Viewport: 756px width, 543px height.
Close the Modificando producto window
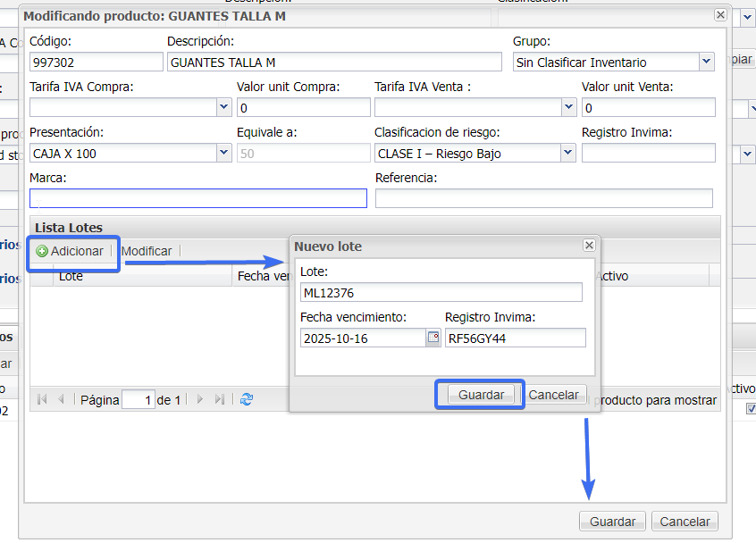(x=720, y=15)
